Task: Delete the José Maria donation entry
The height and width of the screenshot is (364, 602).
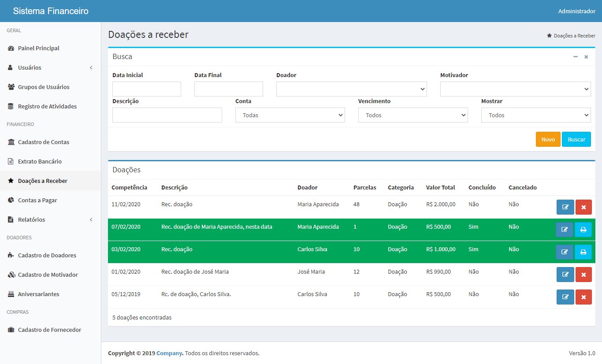Action: tap(583, 275)
